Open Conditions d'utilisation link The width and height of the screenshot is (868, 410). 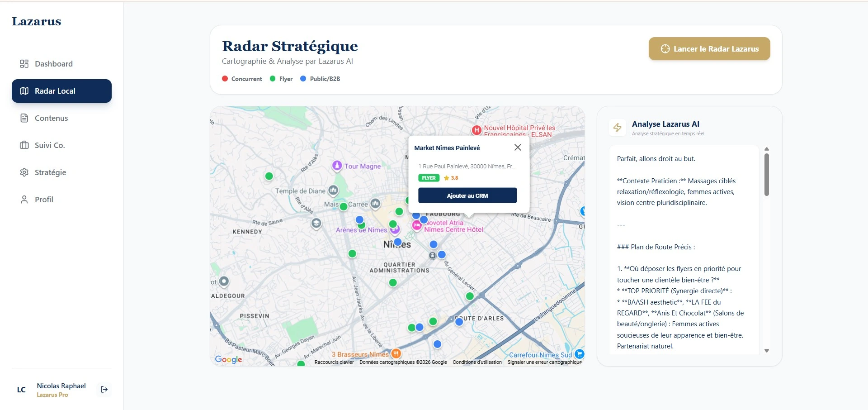tap(477, 362)
